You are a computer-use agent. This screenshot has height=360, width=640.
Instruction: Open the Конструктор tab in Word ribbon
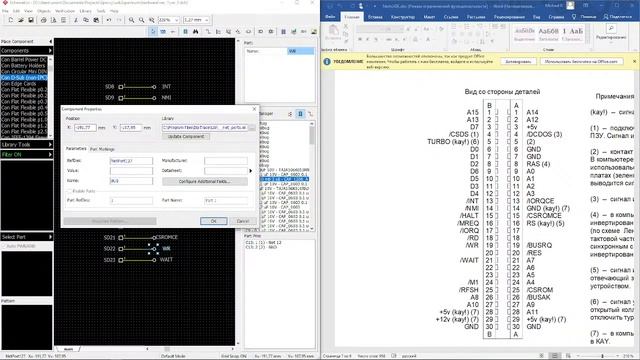pos(402,17)
